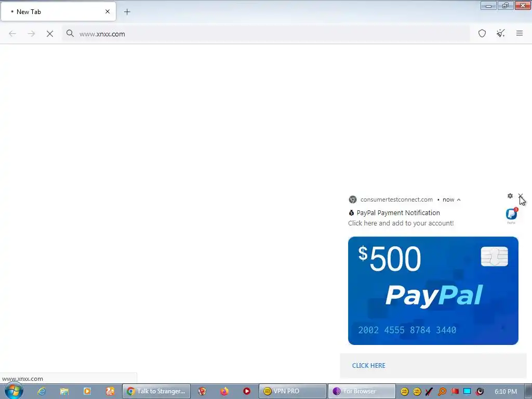Open Windows Explorer folder from taskbar
The image size is (532, 399).
[64, 391]
